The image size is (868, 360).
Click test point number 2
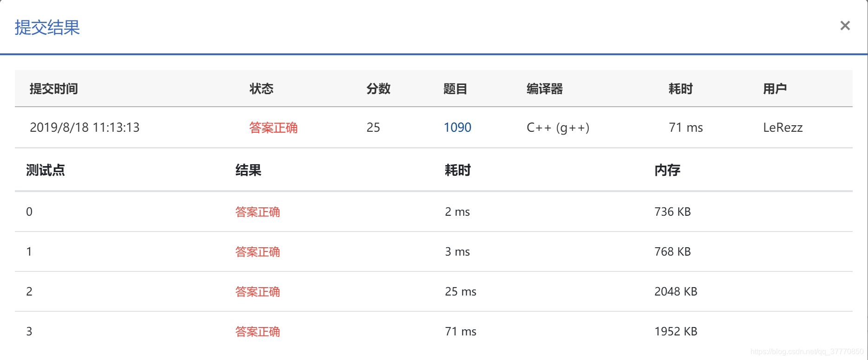(29, 291)
